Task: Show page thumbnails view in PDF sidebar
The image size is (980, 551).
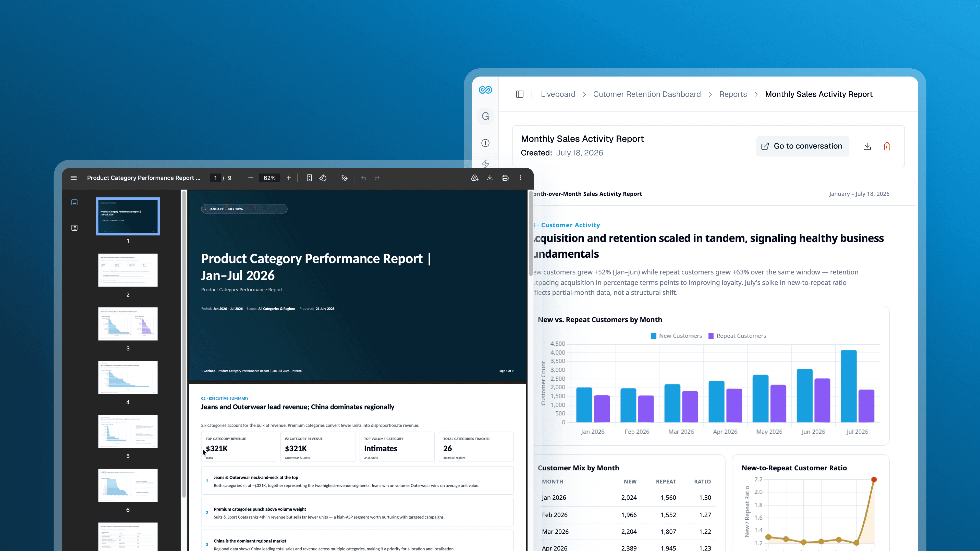Action: pyautogui.click(x=75, y=202)
